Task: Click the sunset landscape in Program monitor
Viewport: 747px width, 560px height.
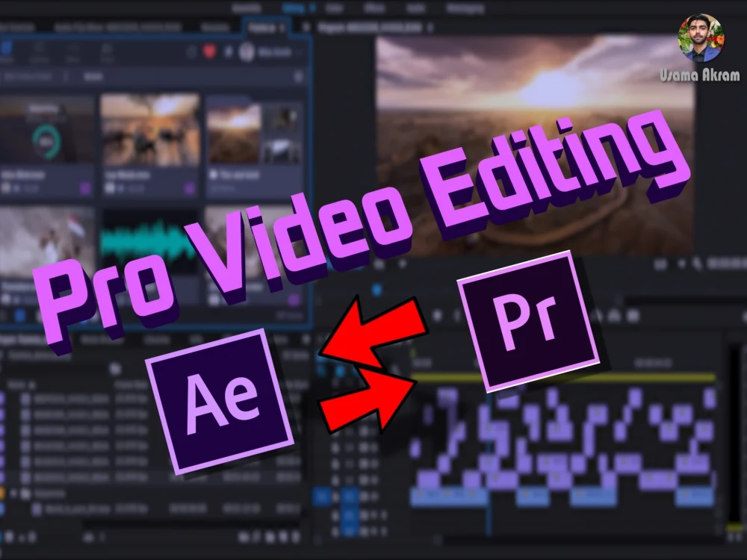Action: (x=535, y=144)
